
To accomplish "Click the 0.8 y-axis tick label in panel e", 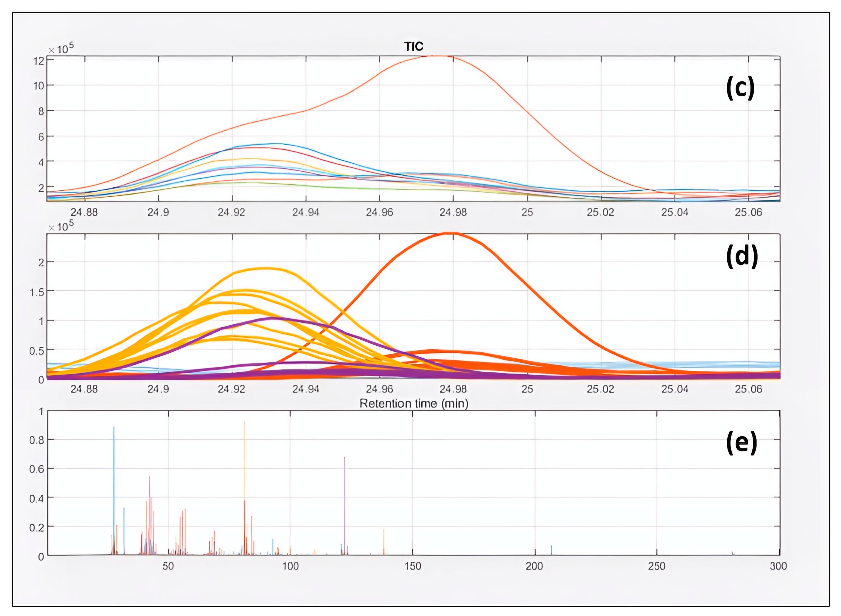I will click(x=37, y=440).
